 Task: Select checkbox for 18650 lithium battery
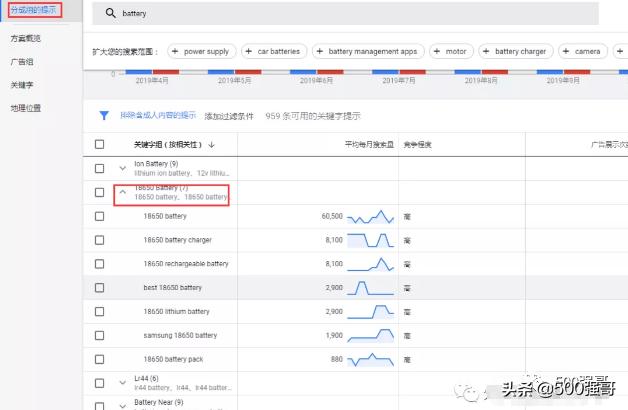point(99,312)
